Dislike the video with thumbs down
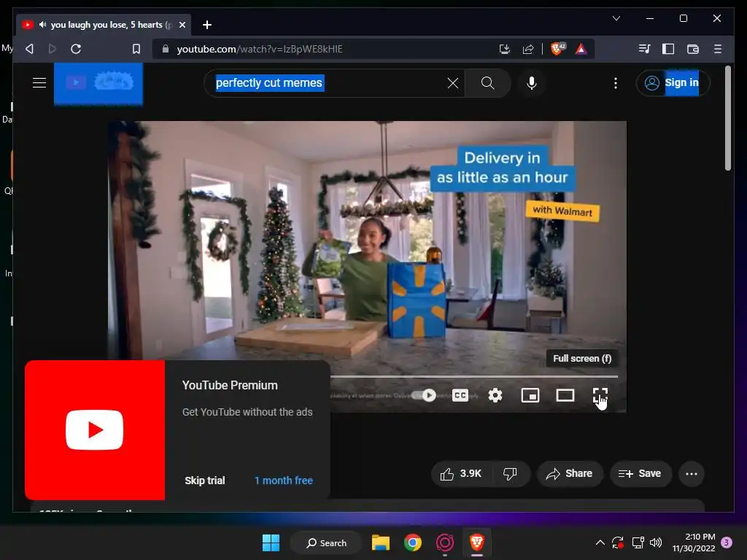Screen dimensions: 747x560 [x=510, y=474]
